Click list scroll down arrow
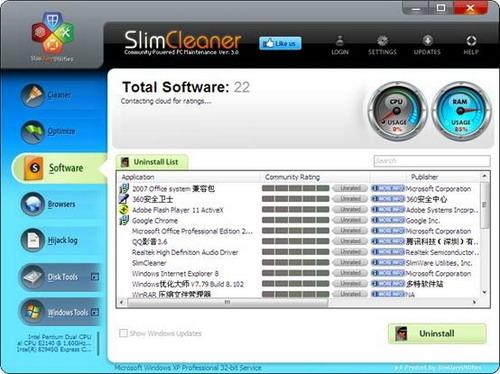Image resolution: width=500 pixels, height=374 pixels. [485, 292]
